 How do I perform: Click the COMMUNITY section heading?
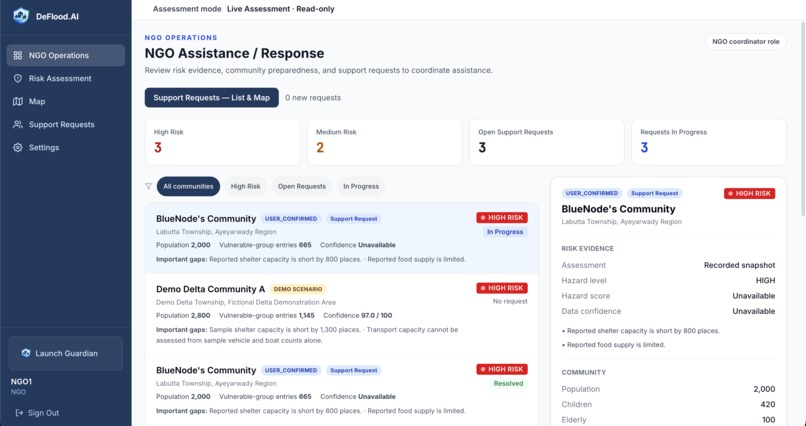click(583, 373)
